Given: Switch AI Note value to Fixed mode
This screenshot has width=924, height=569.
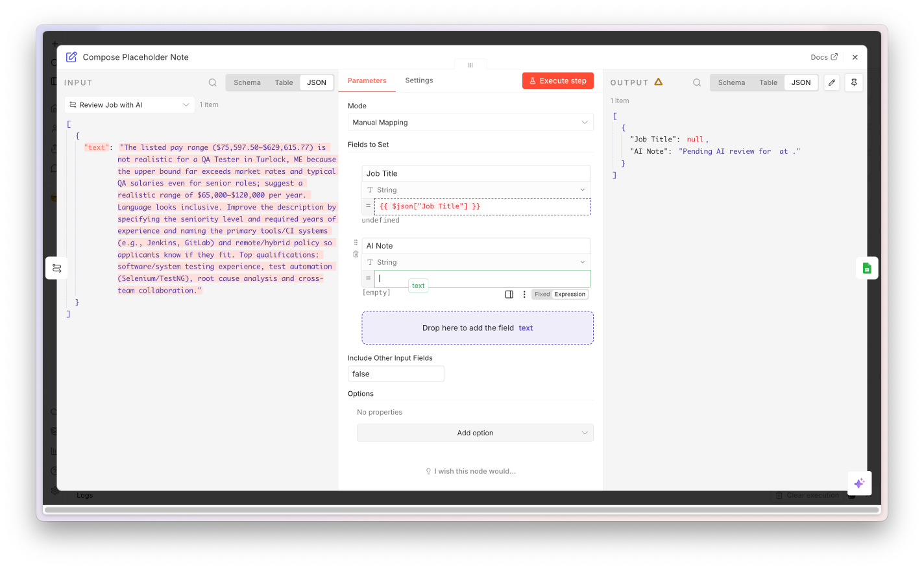Looking at the screenshot, I should [x=542, y=295].
